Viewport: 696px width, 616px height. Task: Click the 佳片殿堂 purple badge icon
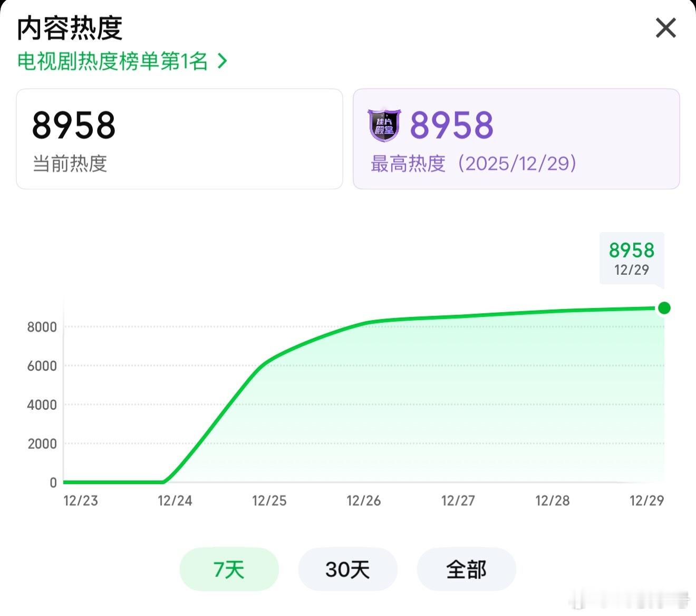coord(383,126)
